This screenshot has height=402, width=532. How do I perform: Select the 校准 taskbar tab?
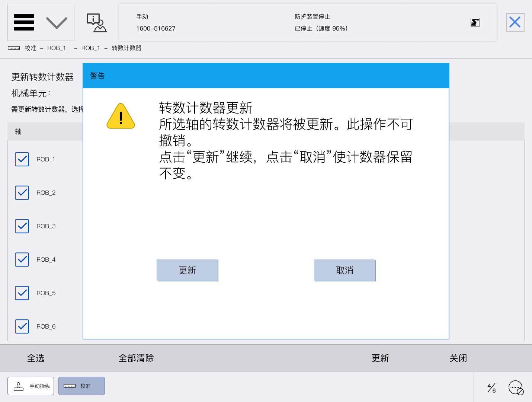pyautogui.click(x=81, y=386)
